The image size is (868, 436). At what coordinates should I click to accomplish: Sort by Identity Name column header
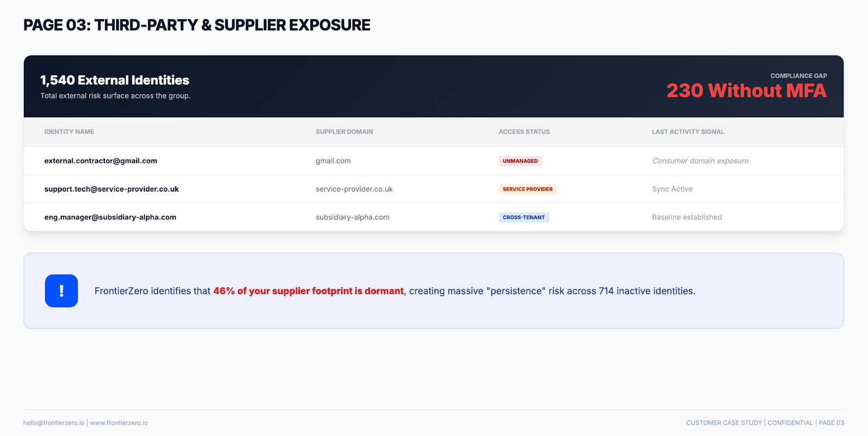pyautogui.click(x=69, y=132)
